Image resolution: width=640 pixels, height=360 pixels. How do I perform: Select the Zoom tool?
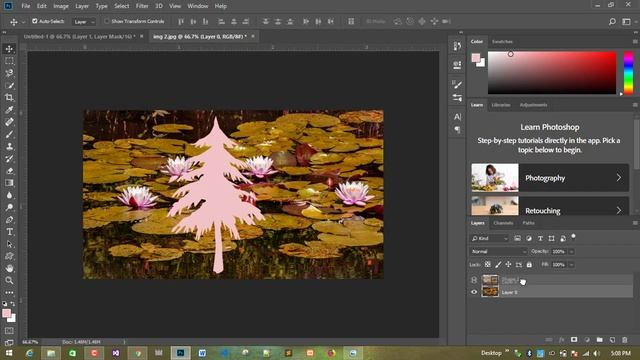(9, 280)
